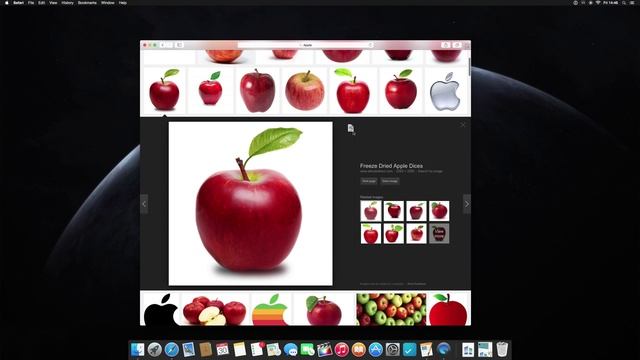Viewport: 640px width, 360px height.
Task: Open System Preferences gear in dock
Action: tap(393, 350)
